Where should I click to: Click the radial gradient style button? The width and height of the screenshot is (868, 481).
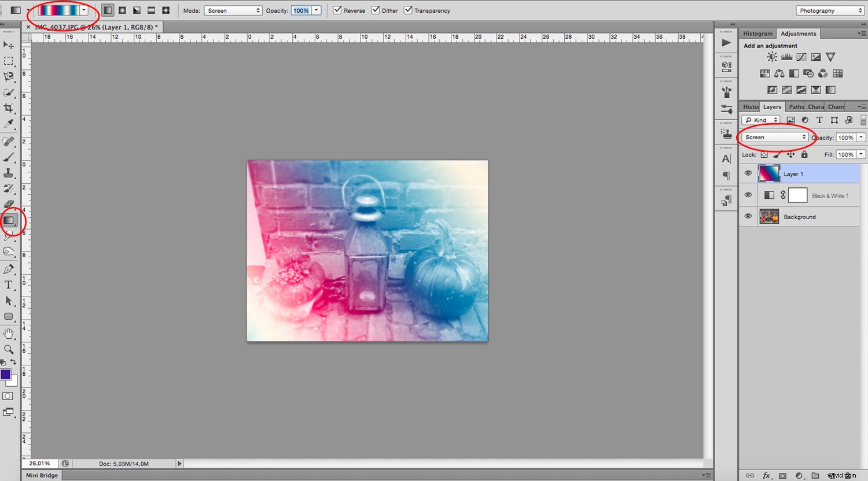point(122,10)
